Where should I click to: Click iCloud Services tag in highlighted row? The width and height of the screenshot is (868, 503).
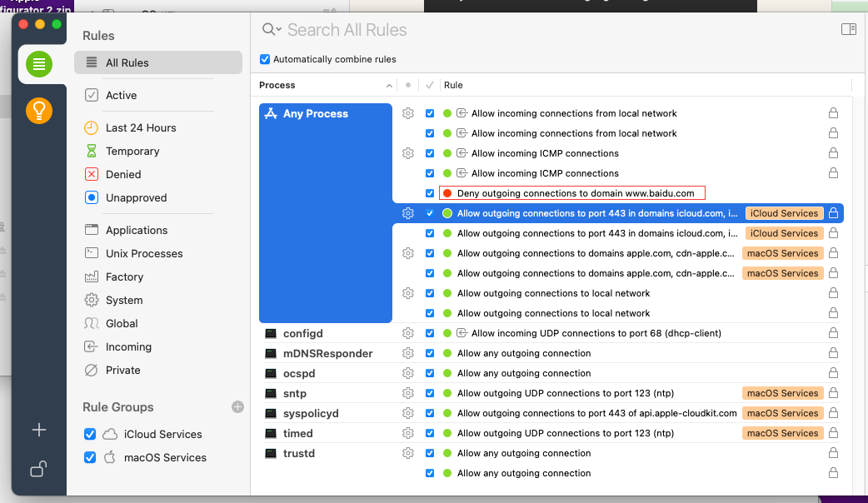(784, 213)
